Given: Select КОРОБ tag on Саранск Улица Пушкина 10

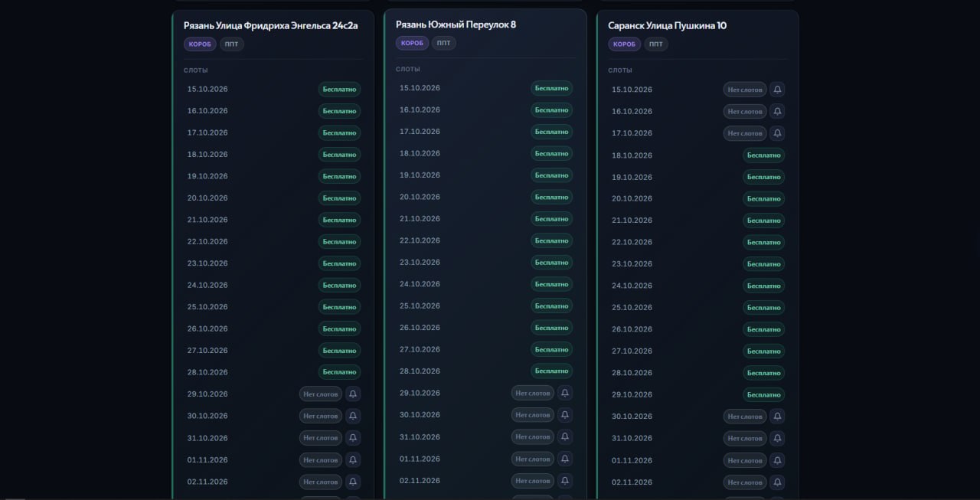Looking at the screenshot, I should click(625, 44).
